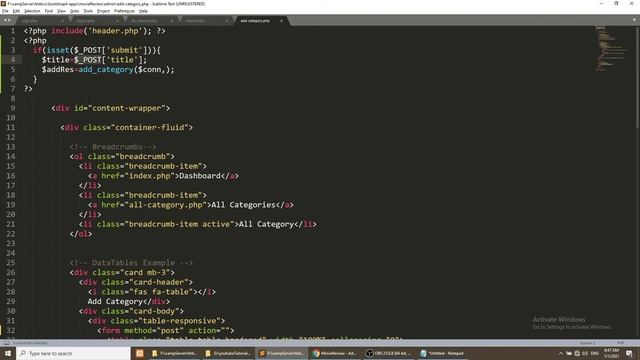Click the Breadcrumbs comment line
Image resolution: width=640 pixels, height=360 pixels.
(113, 147)
